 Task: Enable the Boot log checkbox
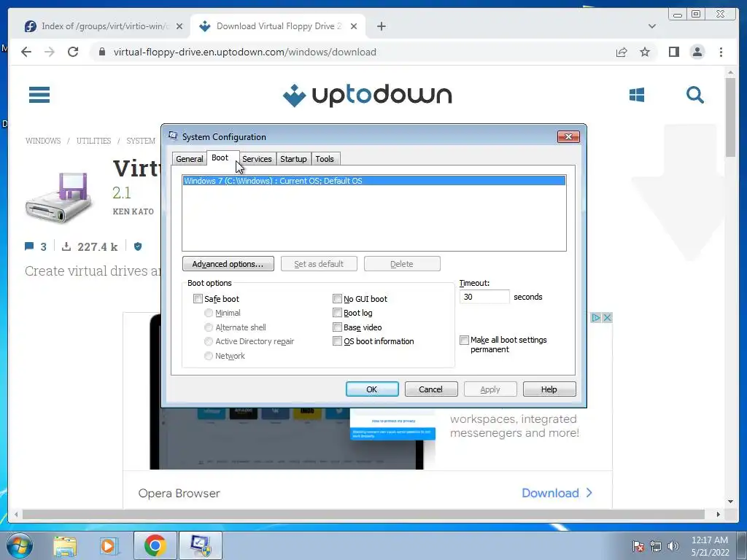pos(337,313)
